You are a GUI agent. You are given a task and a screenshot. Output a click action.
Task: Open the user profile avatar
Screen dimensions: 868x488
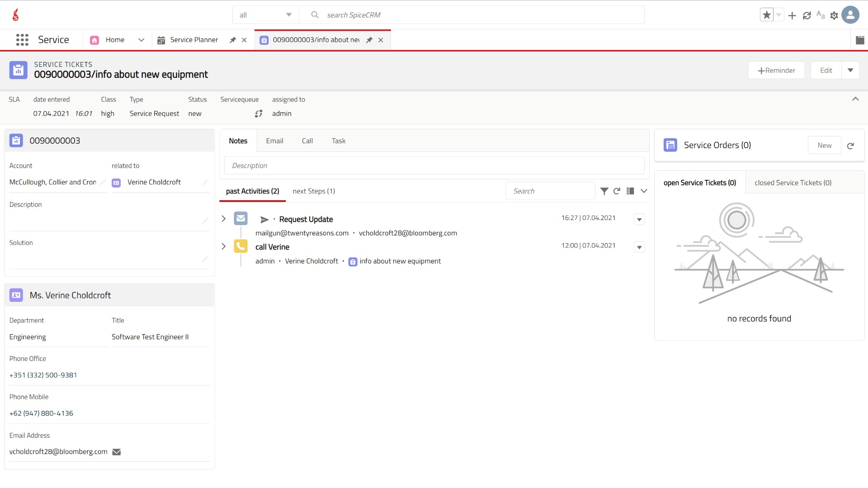850,15
